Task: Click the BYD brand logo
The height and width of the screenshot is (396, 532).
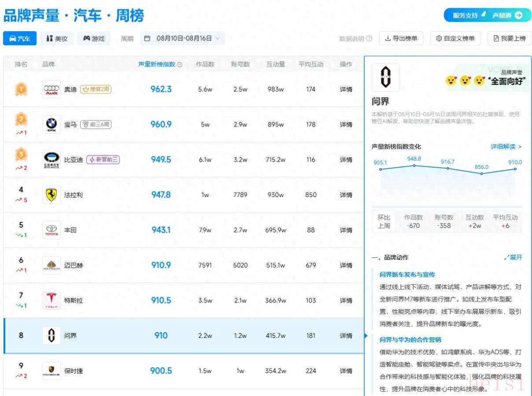Action: pyautogui.click(x=52, y=160)
